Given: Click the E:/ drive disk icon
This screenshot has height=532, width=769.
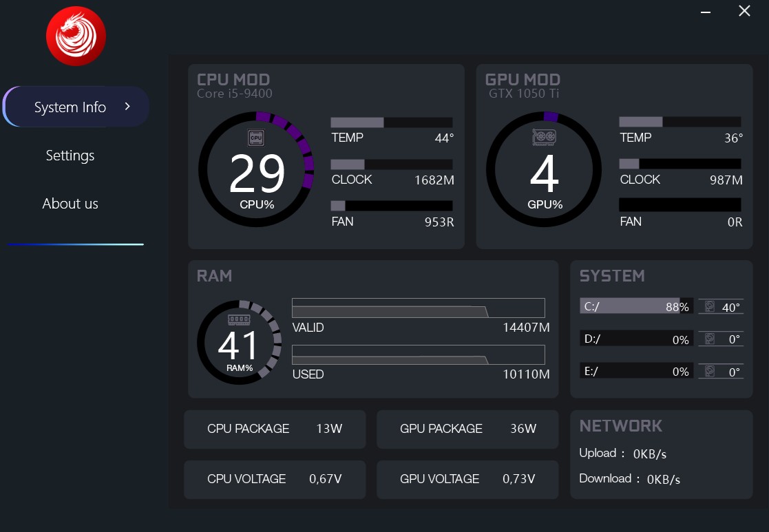Looking at the screenshot, I should tap(710, 371).
